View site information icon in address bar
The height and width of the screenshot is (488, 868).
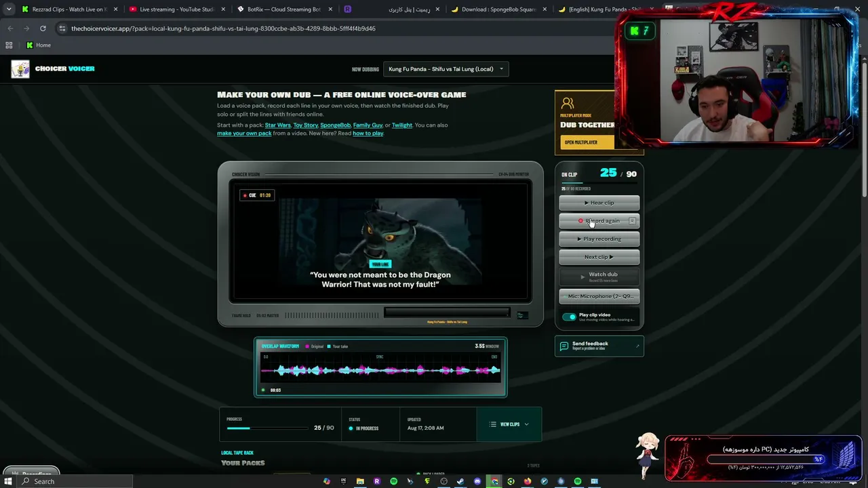pos(62,28)
